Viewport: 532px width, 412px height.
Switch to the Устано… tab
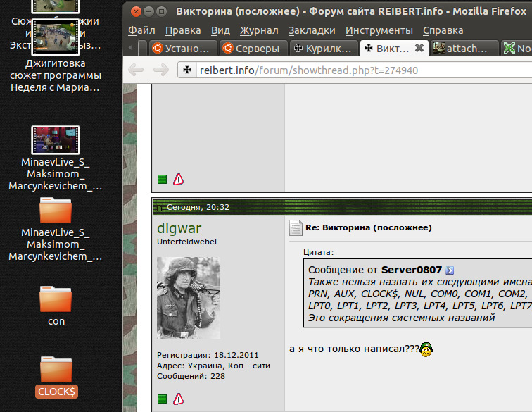click(183, 48)
